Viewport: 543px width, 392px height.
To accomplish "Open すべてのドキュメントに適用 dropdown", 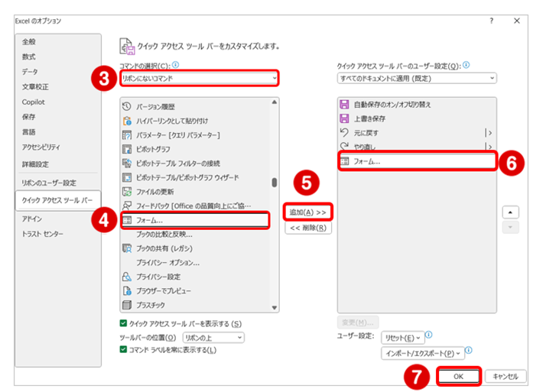I will pyautogui.click(x=417, y=78).
